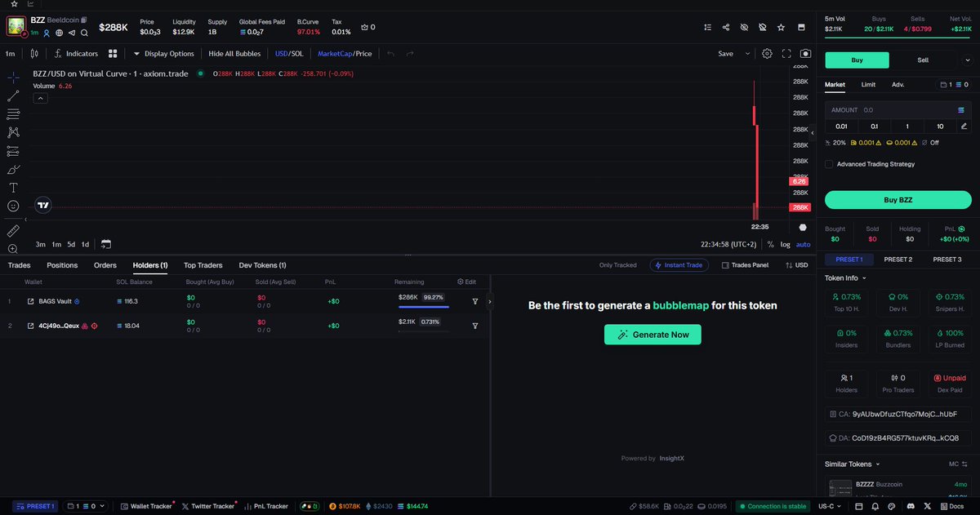Enable Advanced Trading Strategy checkbox
Image resolution: width=980 pixels, height=515 pixels.
[829, 164]
